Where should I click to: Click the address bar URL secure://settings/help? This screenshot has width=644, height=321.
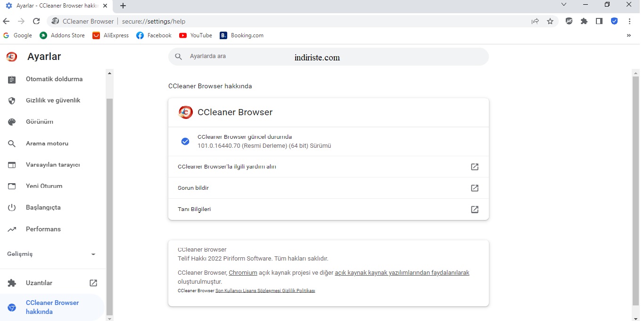(154, 21)
